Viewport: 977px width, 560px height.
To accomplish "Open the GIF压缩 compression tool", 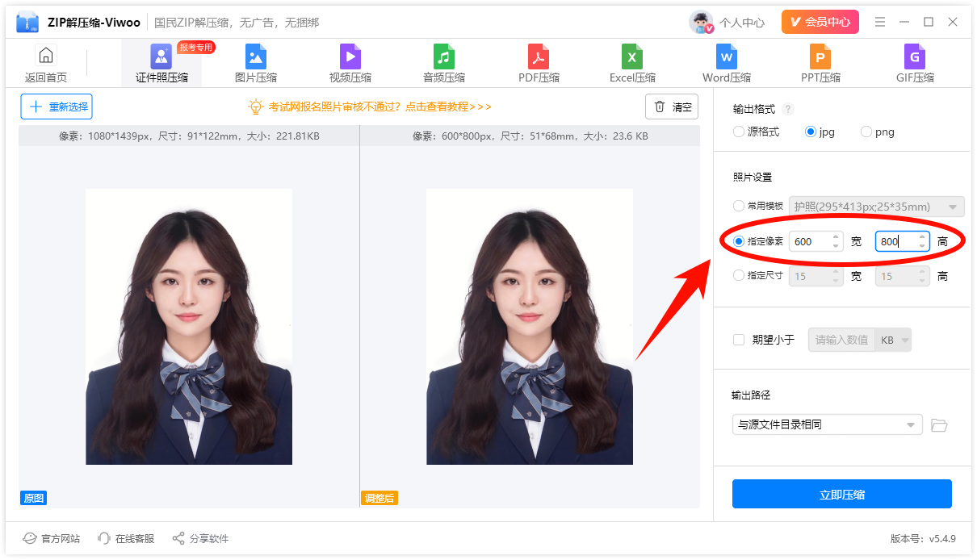I will [x=915, y=64].
